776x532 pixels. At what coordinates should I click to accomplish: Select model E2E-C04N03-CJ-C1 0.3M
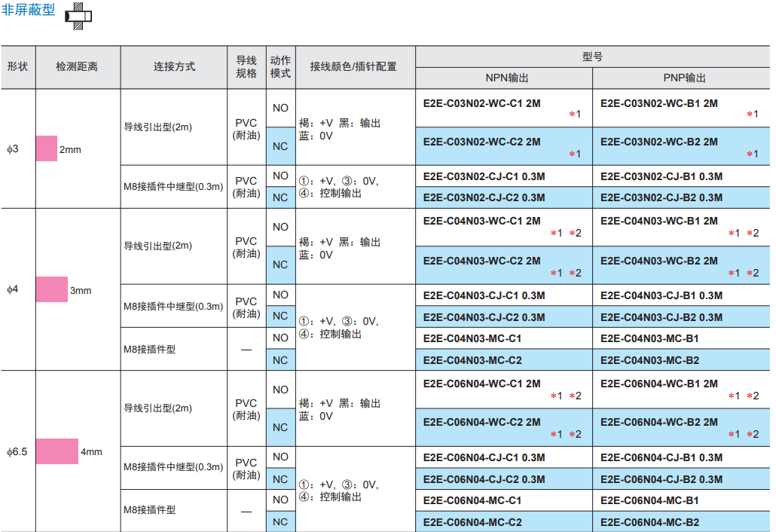484,296
